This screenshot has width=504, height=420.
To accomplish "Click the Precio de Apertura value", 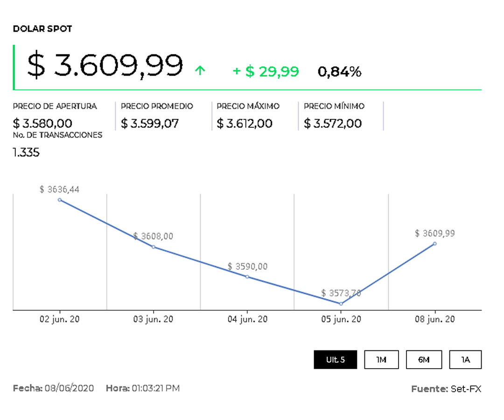I will tap(42, 124).
